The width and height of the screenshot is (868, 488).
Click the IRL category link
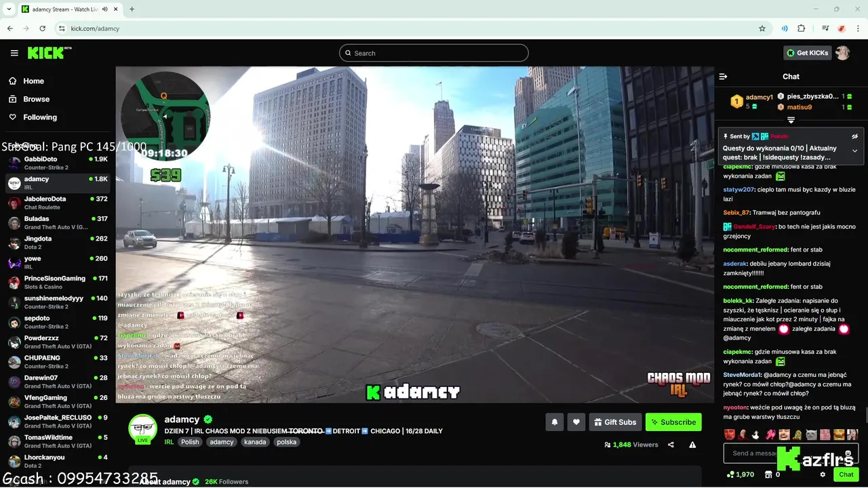click(x=169, y=442)
